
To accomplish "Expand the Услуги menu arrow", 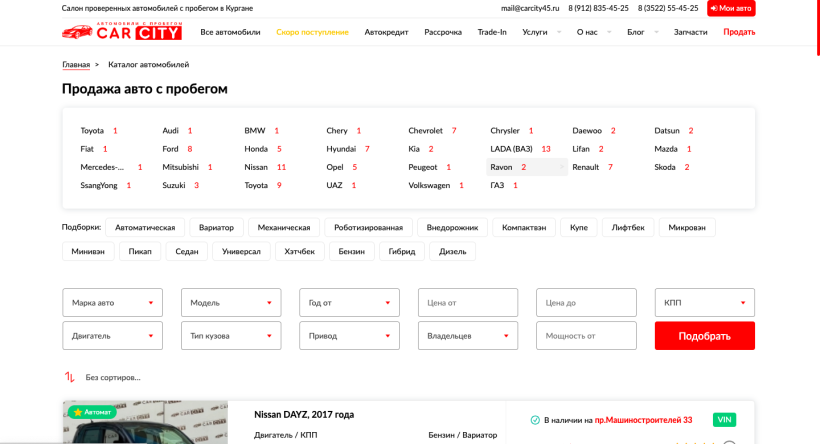I will coord(559,32).
